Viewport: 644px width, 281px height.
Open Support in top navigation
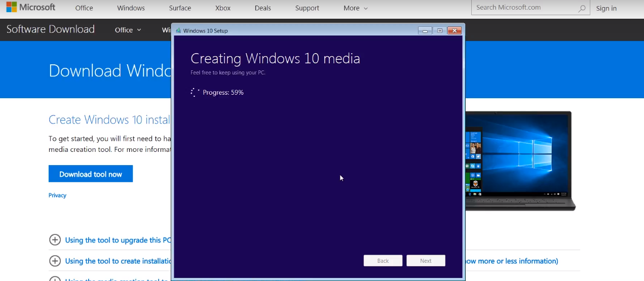coord(307,8)
